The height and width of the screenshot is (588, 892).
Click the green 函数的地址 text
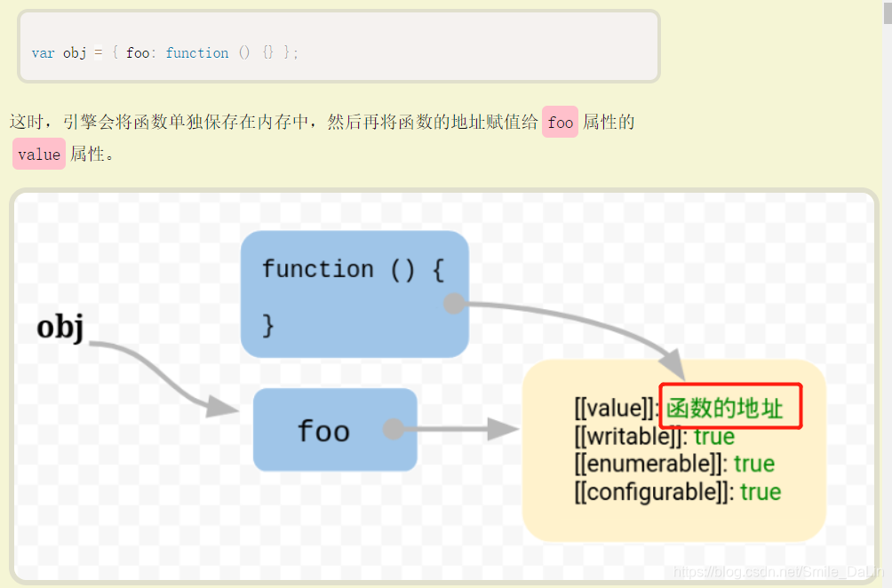click(x=725, y=409)
